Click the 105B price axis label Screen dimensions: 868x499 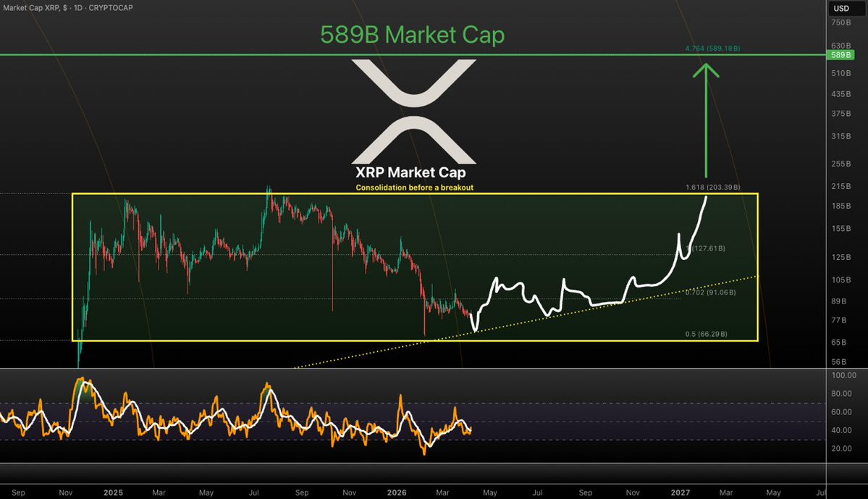click(x=841, y=280)
